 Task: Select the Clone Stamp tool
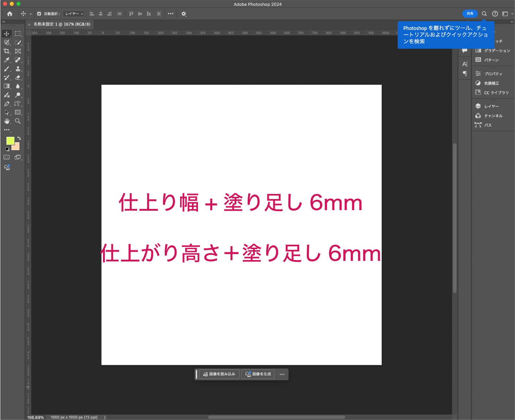tap(18, 69)
